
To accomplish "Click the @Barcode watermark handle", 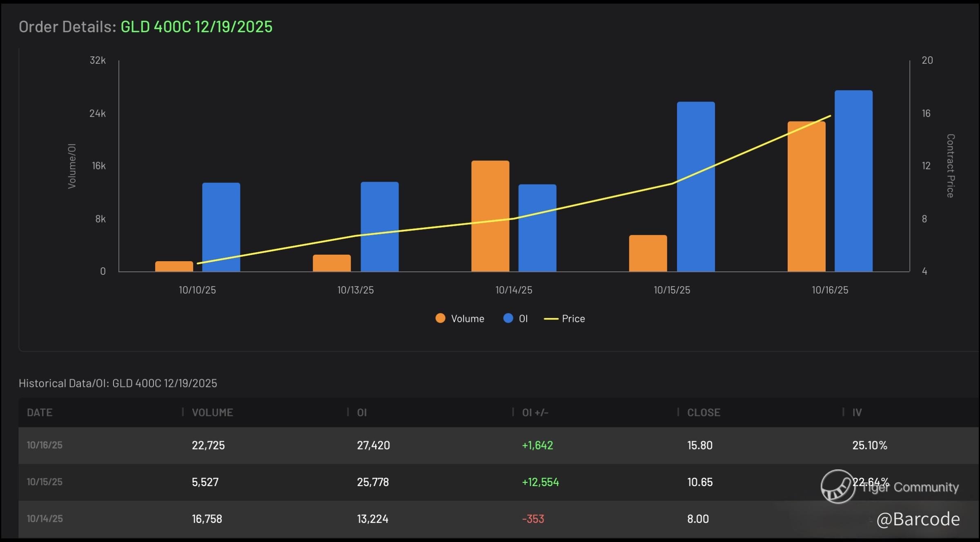I will click(x=918, y=519).
